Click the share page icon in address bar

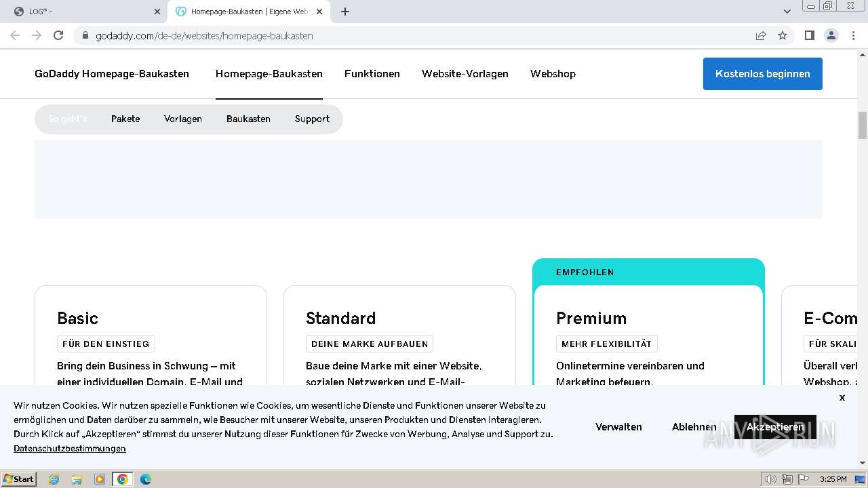(x=761, y=35)
